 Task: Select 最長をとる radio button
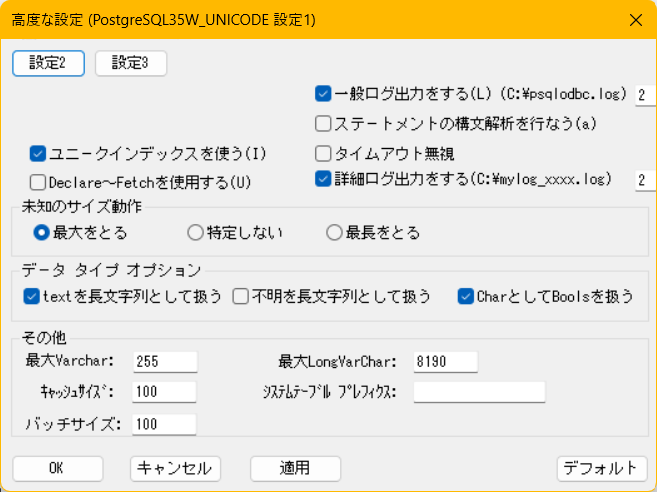point(334,233)
